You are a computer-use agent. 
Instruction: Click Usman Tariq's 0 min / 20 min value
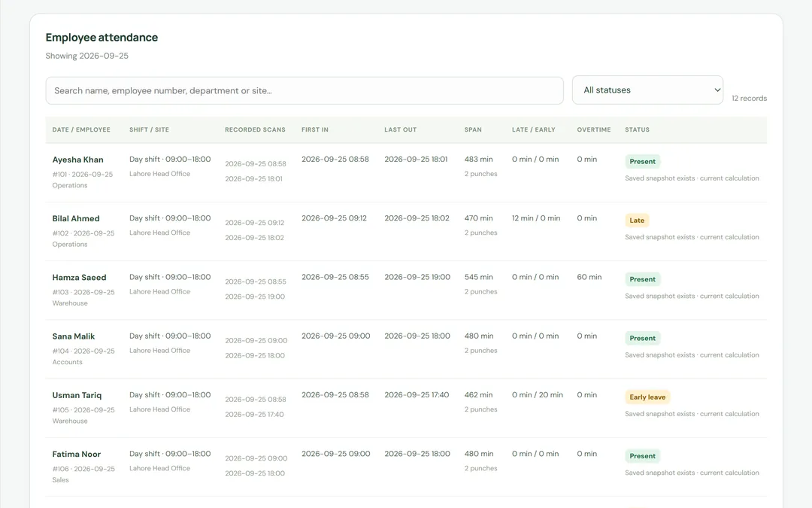tap(538, 395)
